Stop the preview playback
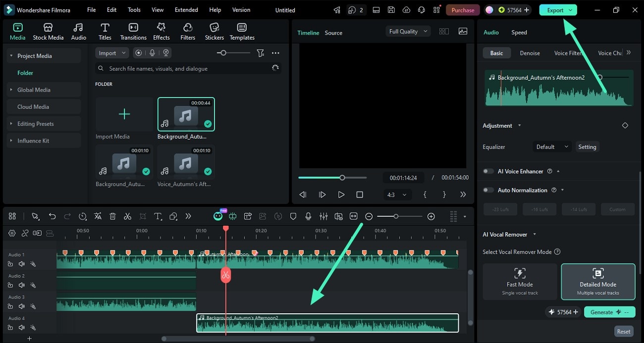Viewport: 644px width, 343px height. [360, 195]
